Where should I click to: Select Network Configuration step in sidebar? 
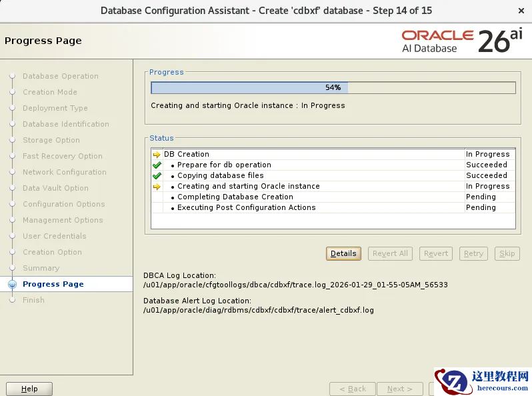pyautogui.click(x=65, y=172)
